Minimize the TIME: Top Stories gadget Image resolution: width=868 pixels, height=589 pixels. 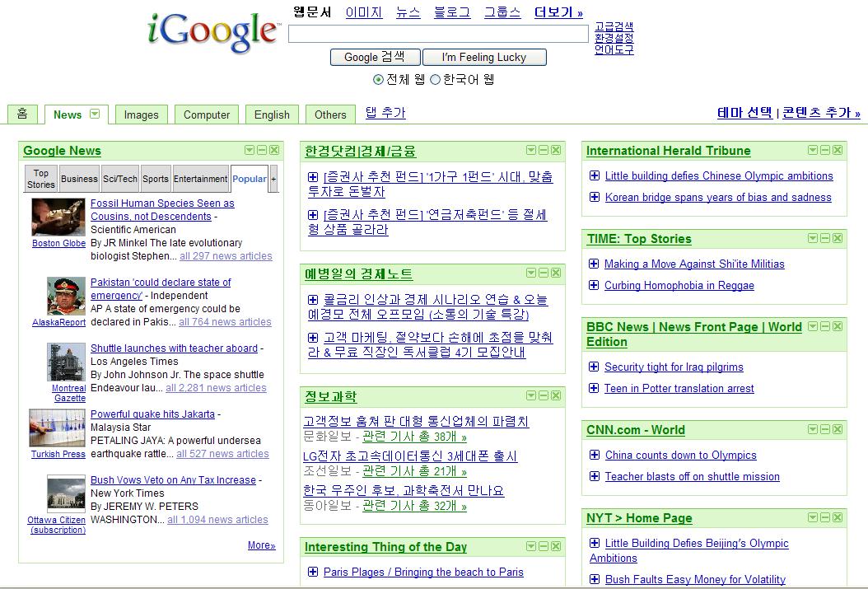(825, 238)
